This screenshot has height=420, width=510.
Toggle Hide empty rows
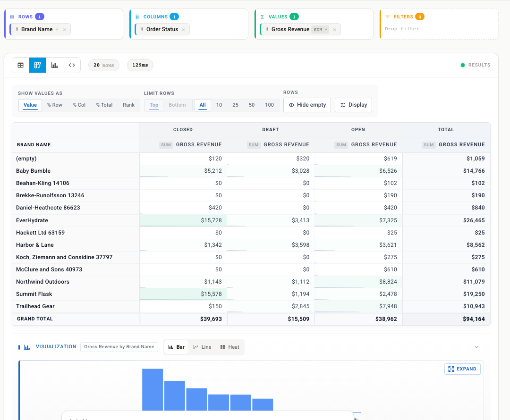coord(307,105)
